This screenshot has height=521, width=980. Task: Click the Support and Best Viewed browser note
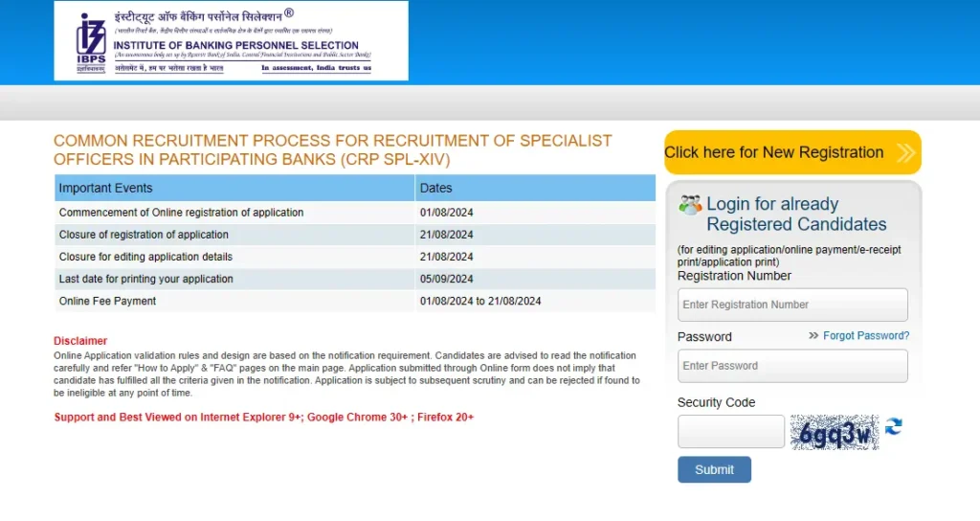click(x=264, y=418)
